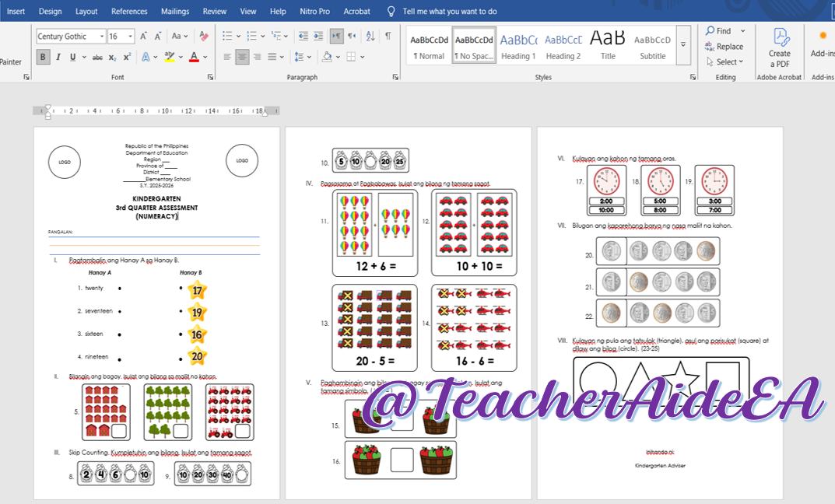Apply the Subtitle style

pos(652,47)
